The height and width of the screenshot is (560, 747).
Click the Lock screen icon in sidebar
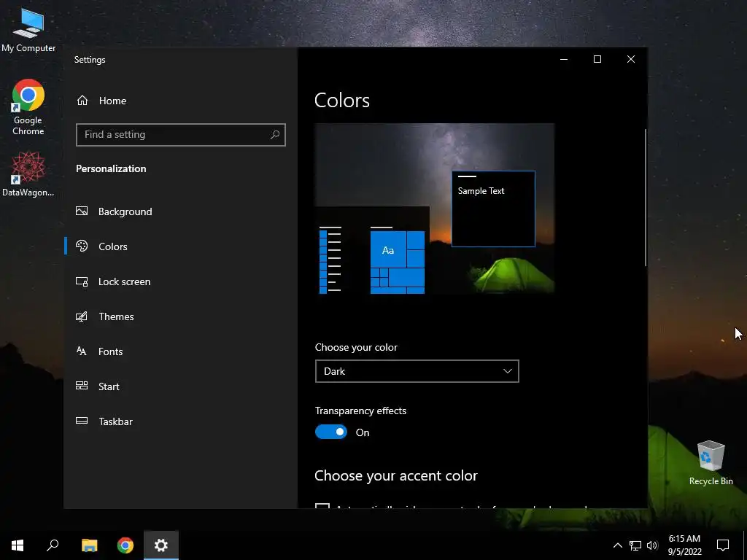(82, 281)
